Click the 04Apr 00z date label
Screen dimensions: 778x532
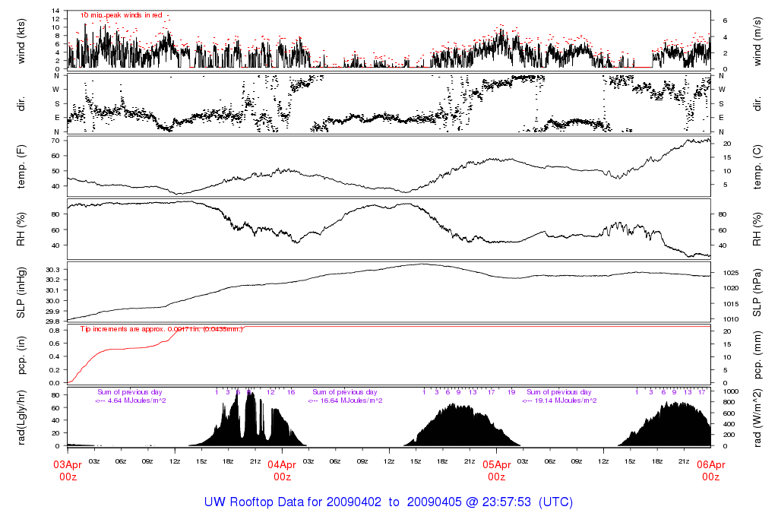pyautogui.click(x=282, y=470)
